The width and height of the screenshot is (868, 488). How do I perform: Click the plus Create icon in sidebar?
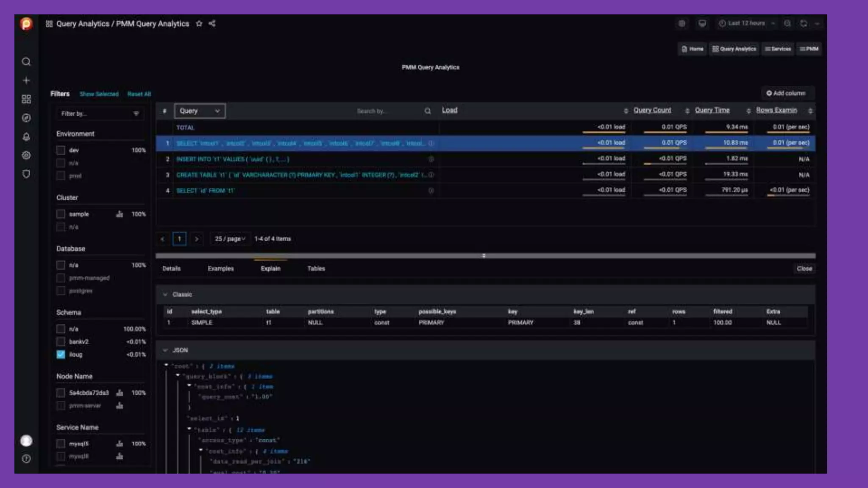(x=26, y=80)
